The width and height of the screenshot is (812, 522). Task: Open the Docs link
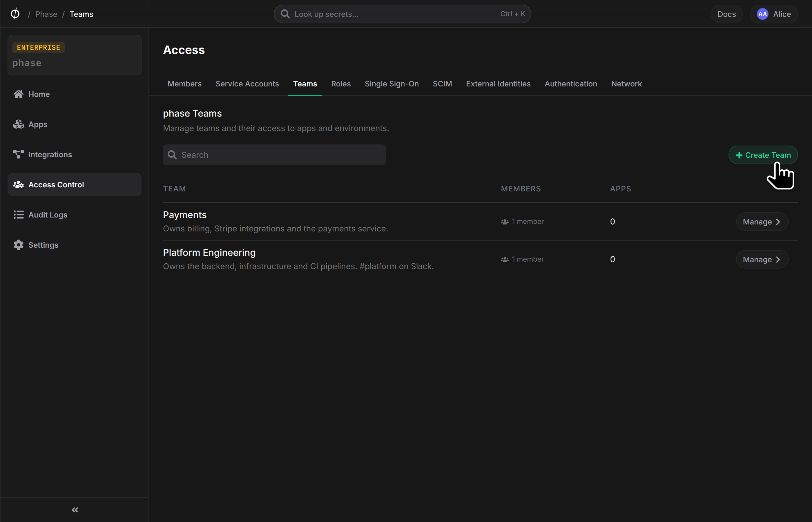click(726, 14)
